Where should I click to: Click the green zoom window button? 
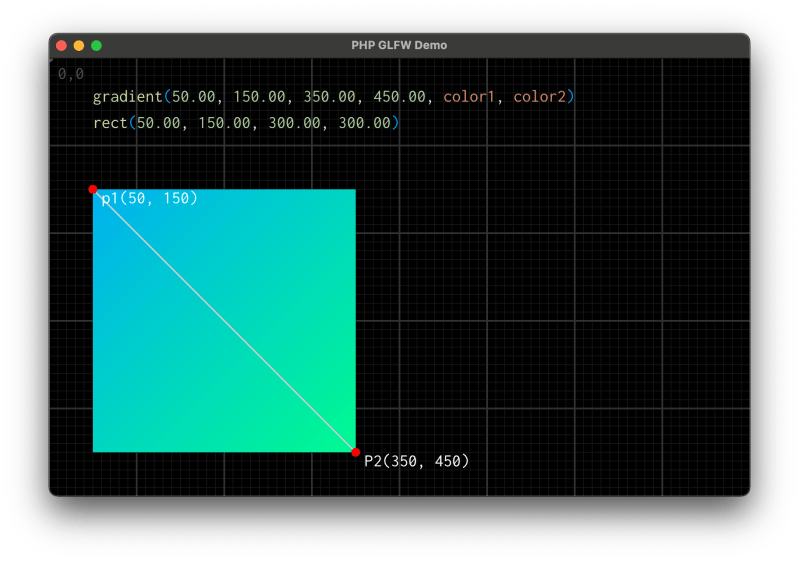tap(96, 46)
